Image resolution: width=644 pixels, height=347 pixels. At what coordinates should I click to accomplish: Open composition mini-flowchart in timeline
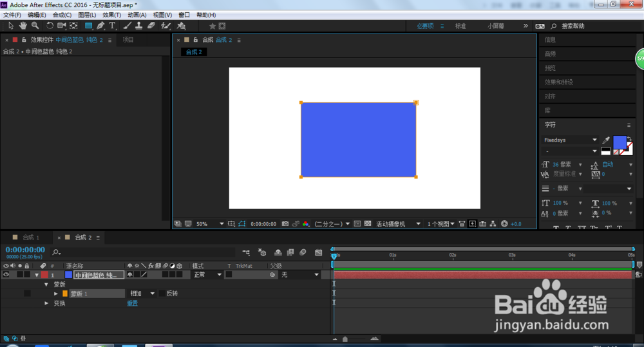pyautogui.click(x=246, y=252)
